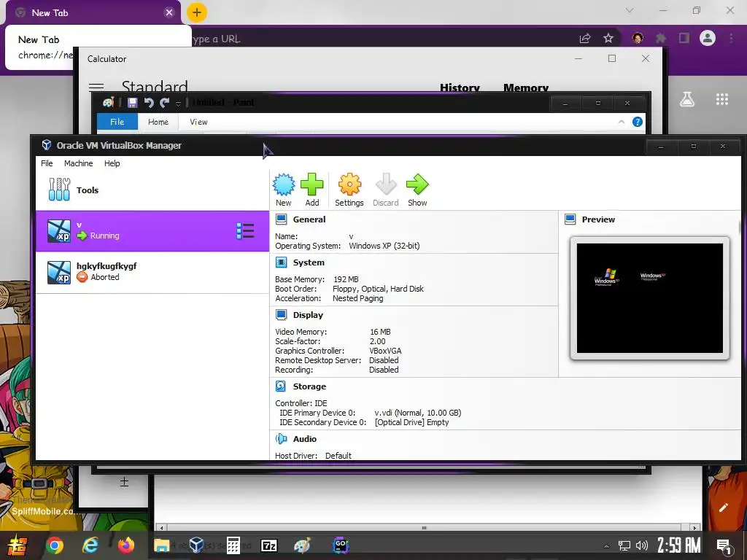Open the Chrome profile avatar icon
747x560 pixels.
pyautogui.click(x=708, y=38)
